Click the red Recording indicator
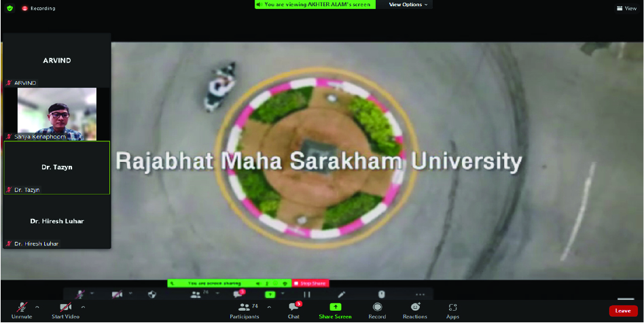644x323 pixels. tap(38, 8)
